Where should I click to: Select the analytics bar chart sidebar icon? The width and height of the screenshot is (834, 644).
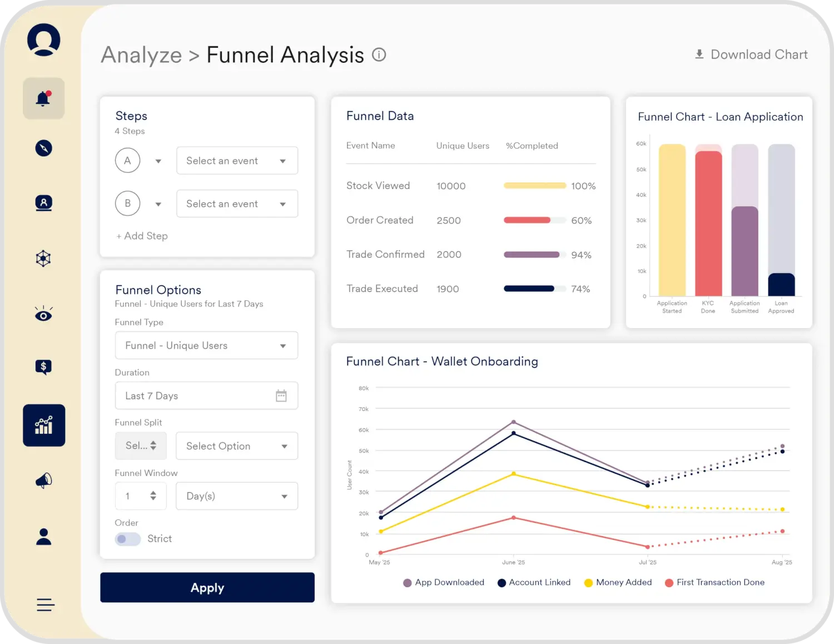(43, 425)
